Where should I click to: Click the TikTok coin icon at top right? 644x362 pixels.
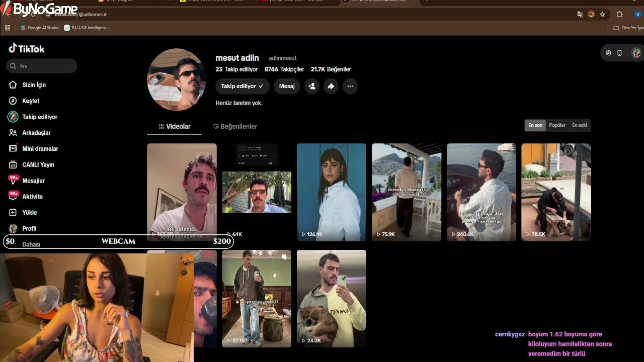click(x=608, y=53)
